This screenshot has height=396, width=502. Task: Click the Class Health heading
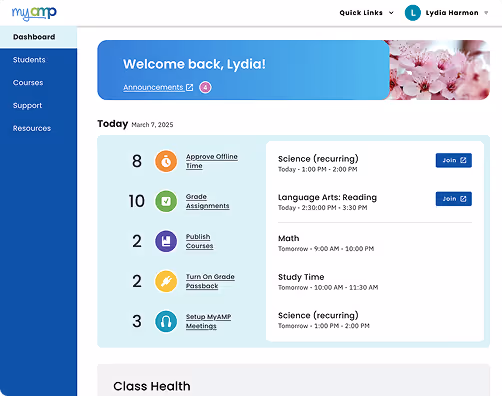152,386
